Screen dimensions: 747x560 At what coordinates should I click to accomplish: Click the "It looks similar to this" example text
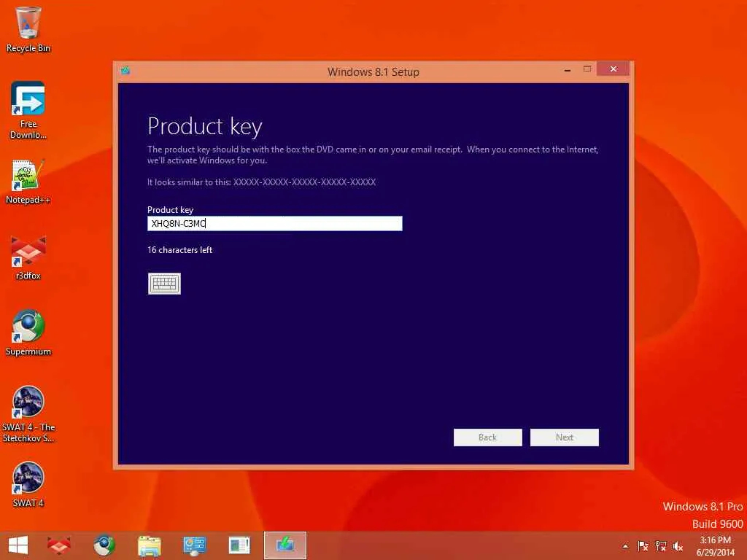[x=262, y=182]
